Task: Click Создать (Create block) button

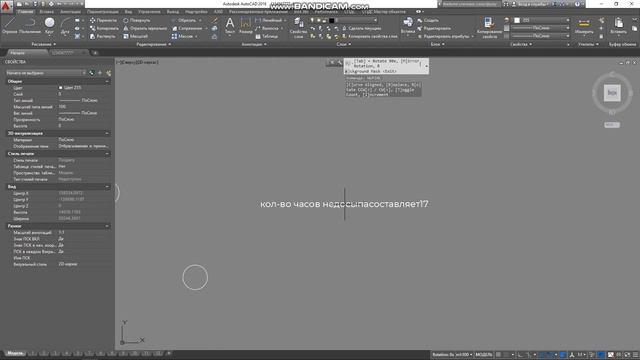Action: point(428,20)
